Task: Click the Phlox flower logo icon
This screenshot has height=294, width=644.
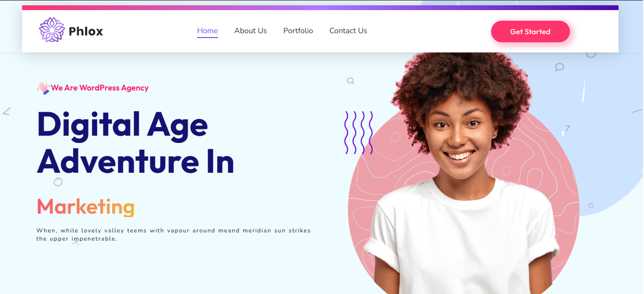Action: 52,30
